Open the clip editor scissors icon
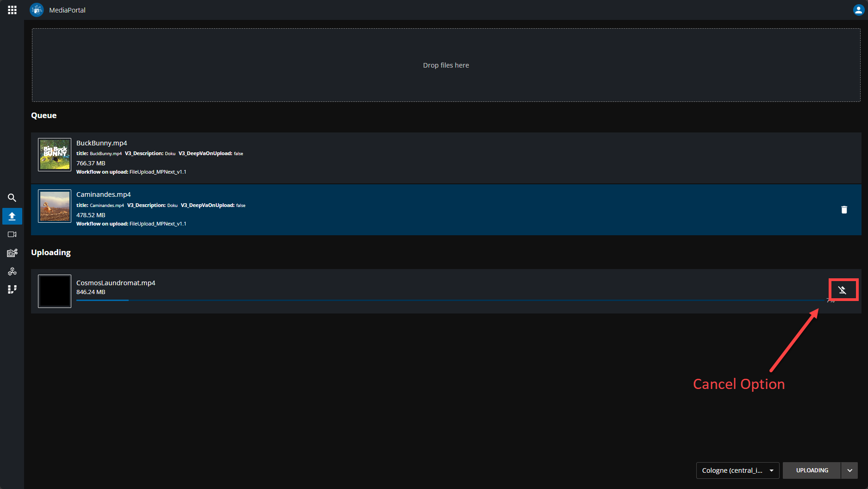Image resolution: width=868 pixels, height=489 pixels. [x=12, y=253]
